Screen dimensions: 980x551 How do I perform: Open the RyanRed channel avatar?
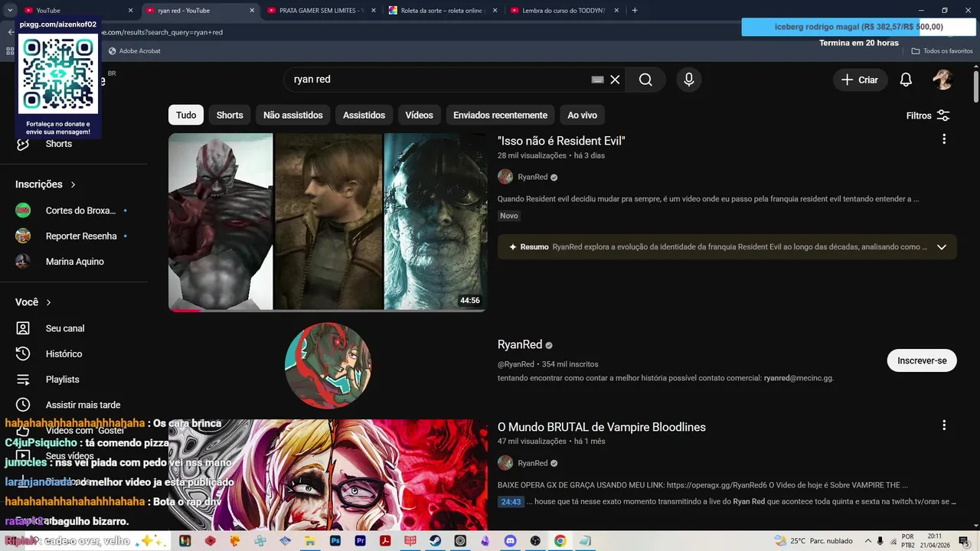[328, 366]
